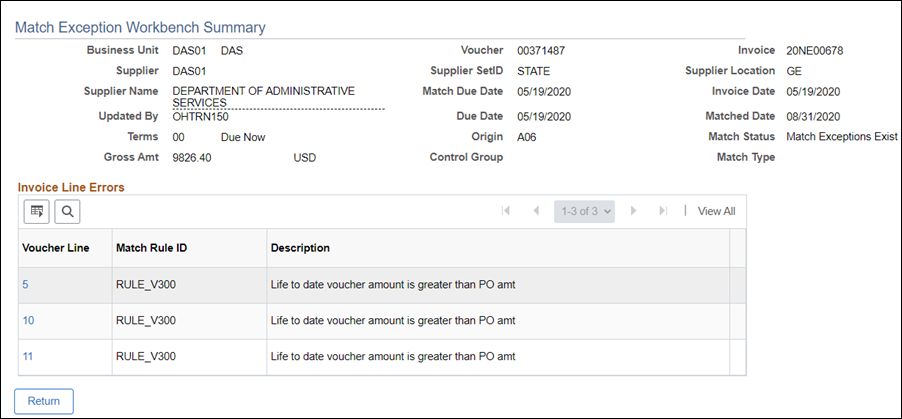
Task: Click the previous row arrow icon
Action: click(x=536, y=211)
